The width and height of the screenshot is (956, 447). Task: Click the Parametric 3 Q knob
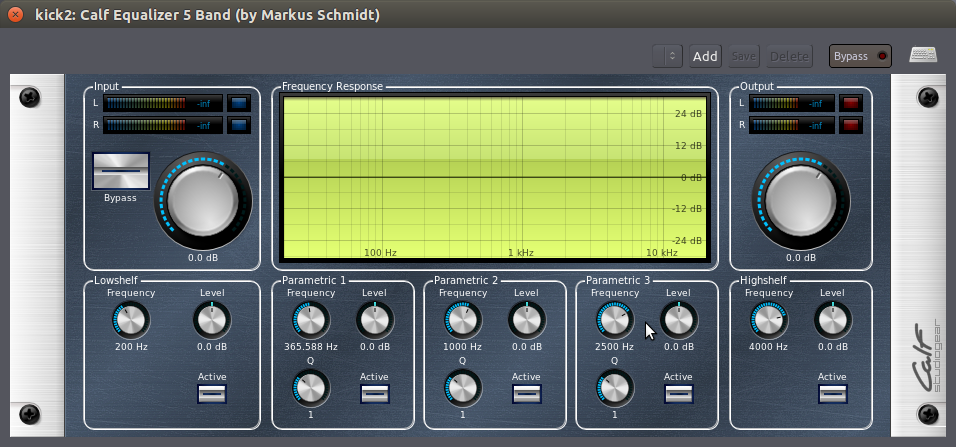[615, 388]
